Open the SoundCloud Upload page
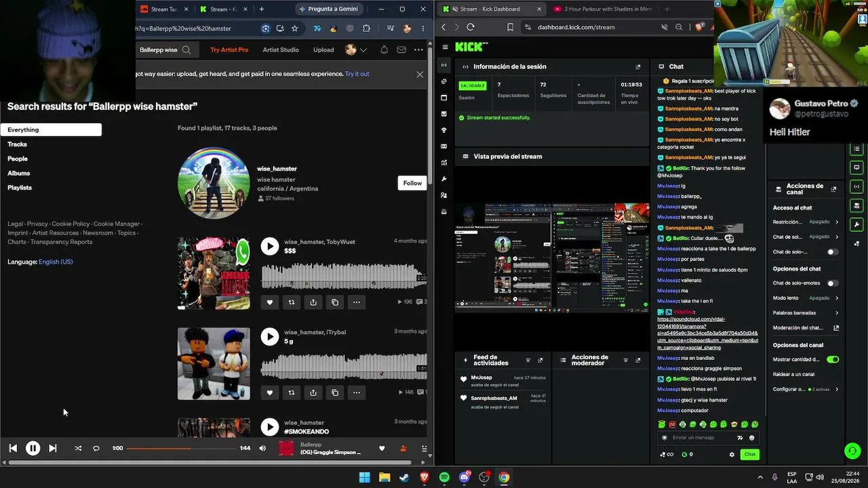This screenshot has height=488, width=868. [x=323, y=49]
